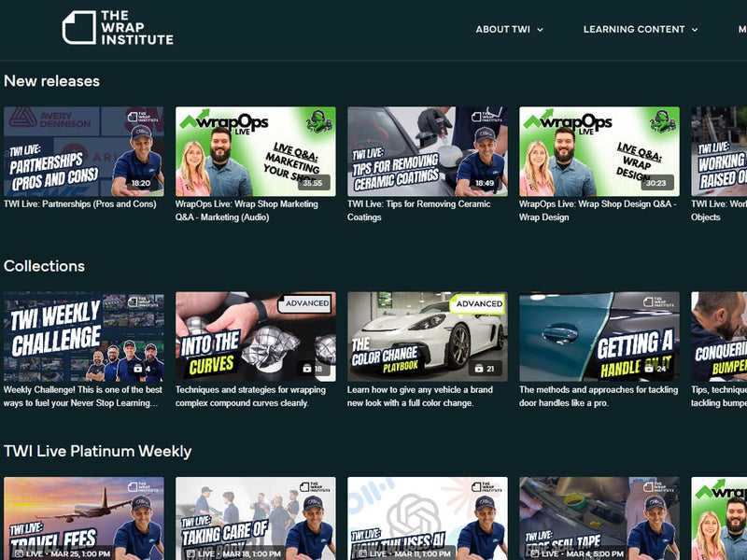Click The Wrap Institute logo
The width and height of the screenshot is (747, 560).
[x=118, y=28]
